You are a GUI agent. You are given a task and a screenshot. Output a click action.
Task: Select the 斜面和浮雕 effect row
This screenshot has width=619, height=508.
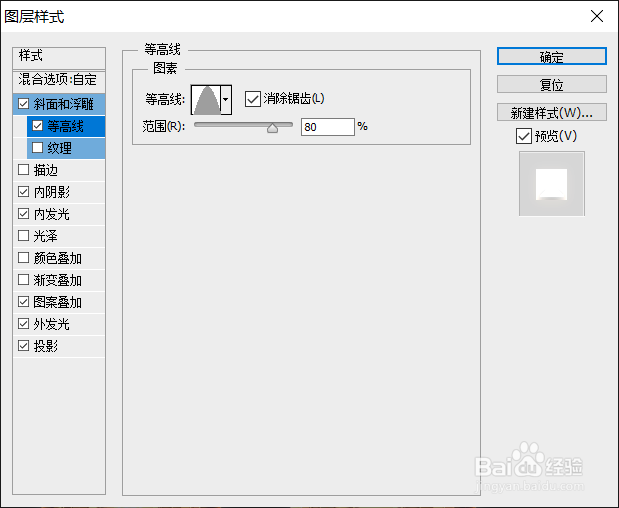pos(64,104)
